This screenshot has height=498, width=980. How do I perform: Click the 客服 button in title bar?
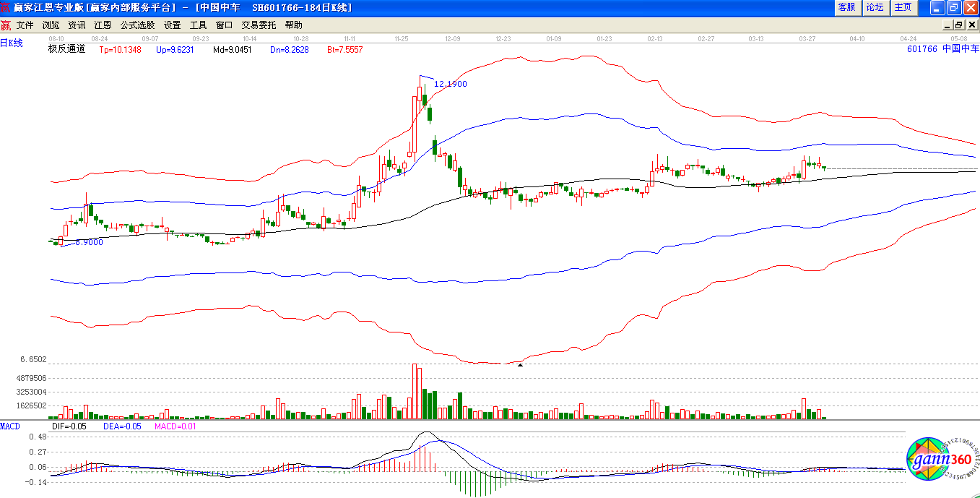(846, 7)
